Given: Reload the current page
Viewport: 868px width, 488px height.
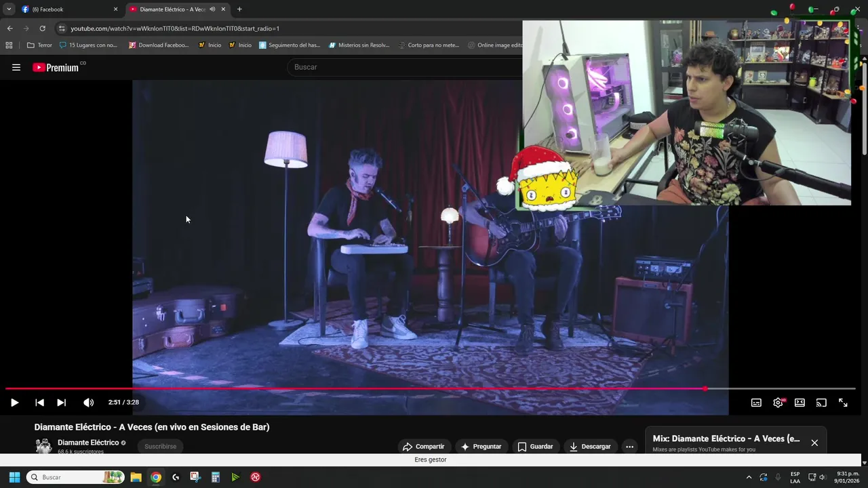Looking at the screenshot, I should click(42, 28).
